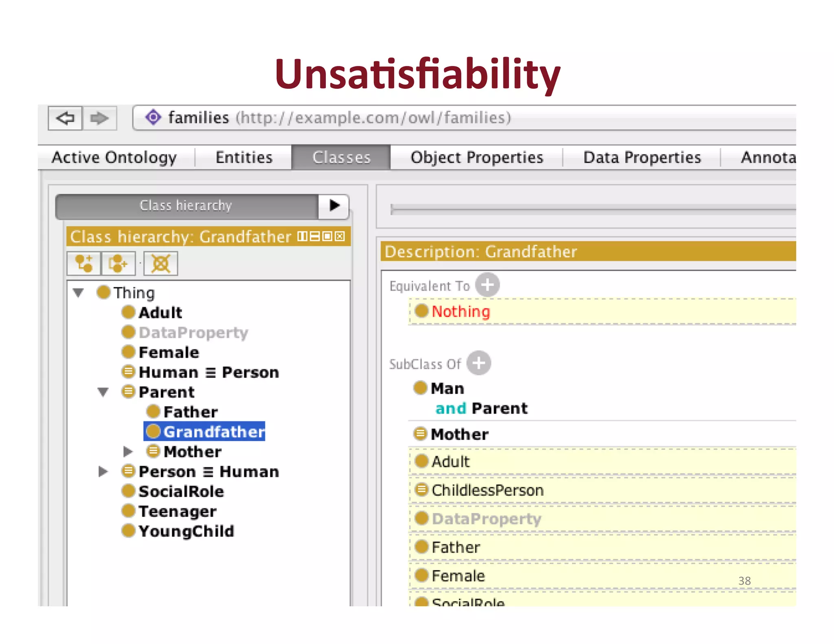Select Teenager in class hierarchy

coord(169,511)
